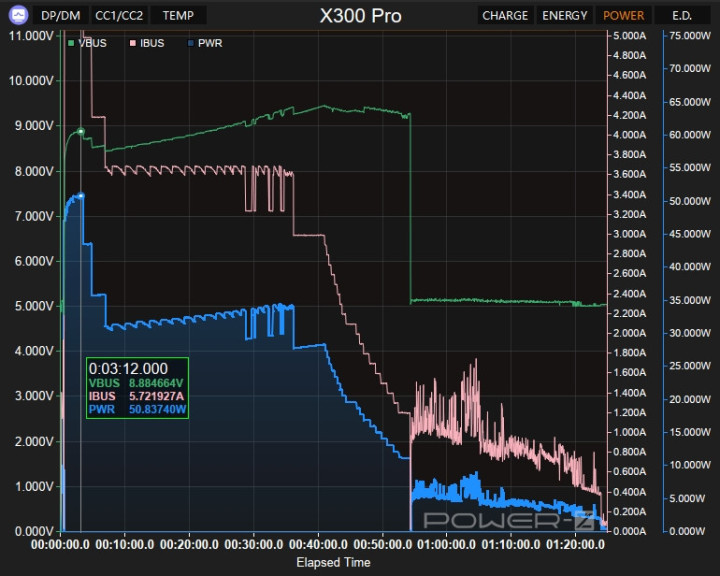
Task: Click the 0:03:12.000 data tooltip box
Action: 137,388
